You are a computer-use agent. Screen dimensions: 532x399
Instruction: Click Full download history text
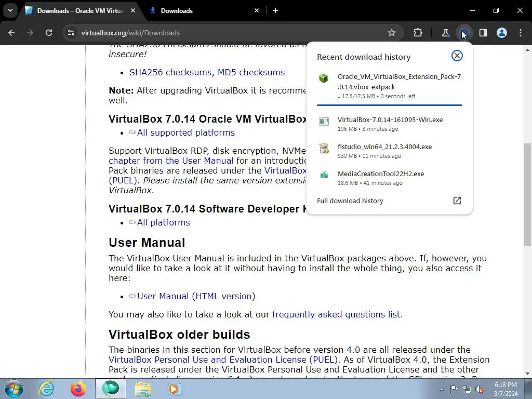350,201
